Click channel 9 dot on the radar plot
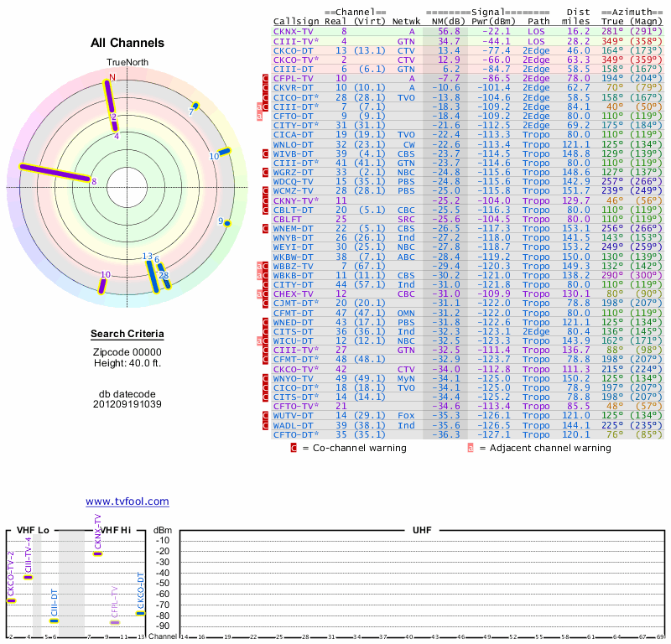Screen dimensions: 671x644 pos(227,222)
